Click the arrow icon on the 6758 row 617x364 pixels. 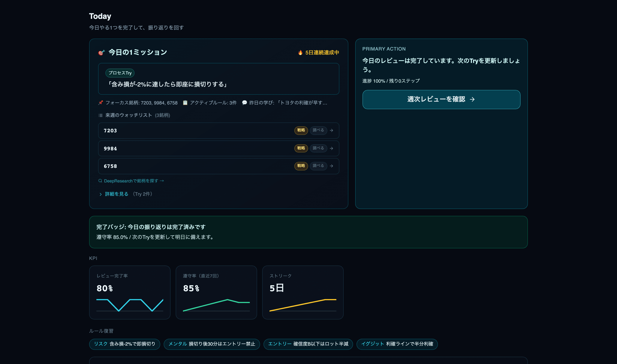click(332, 166)
